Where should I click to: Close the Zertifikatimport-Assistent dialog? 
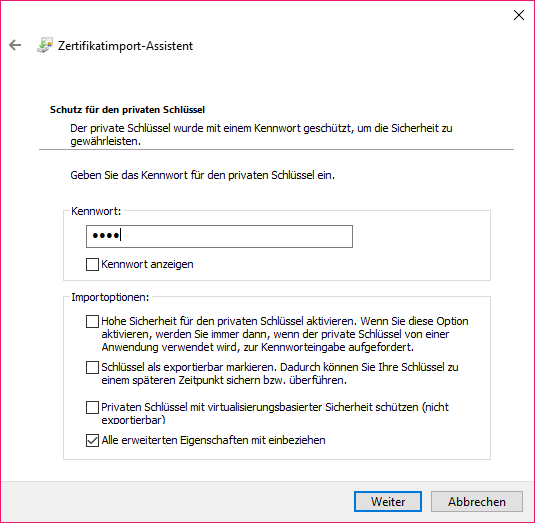[519, 15]
